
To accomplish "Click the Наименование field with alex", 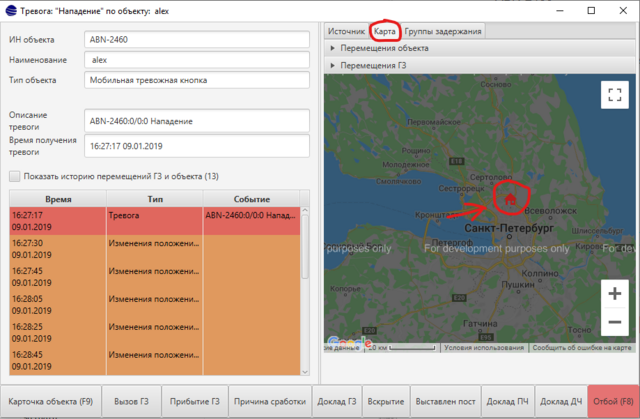I will [198, 59].
